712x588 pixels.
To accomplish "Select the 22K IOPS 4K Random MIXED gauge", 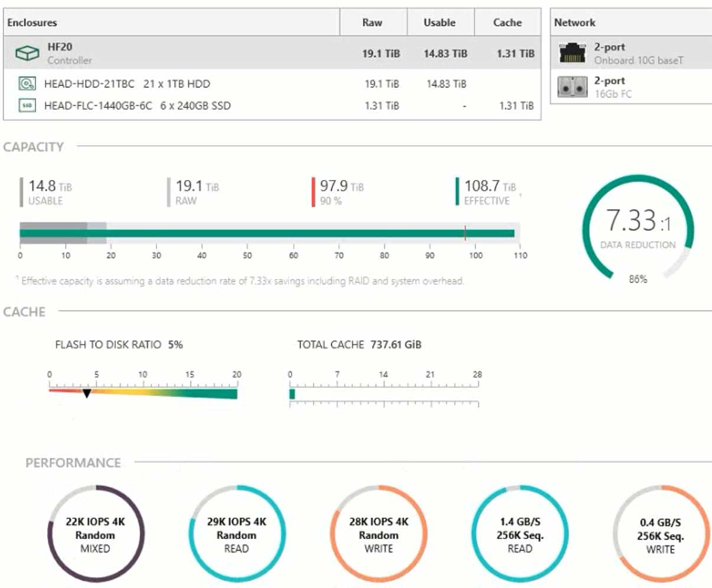I will point(96,534).
